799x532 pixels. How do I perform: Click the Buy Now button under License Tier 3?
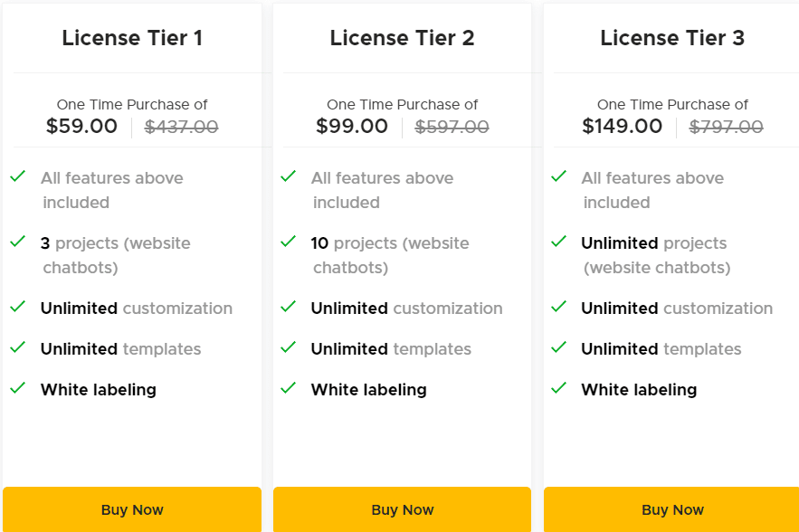(x=672, y=509)
